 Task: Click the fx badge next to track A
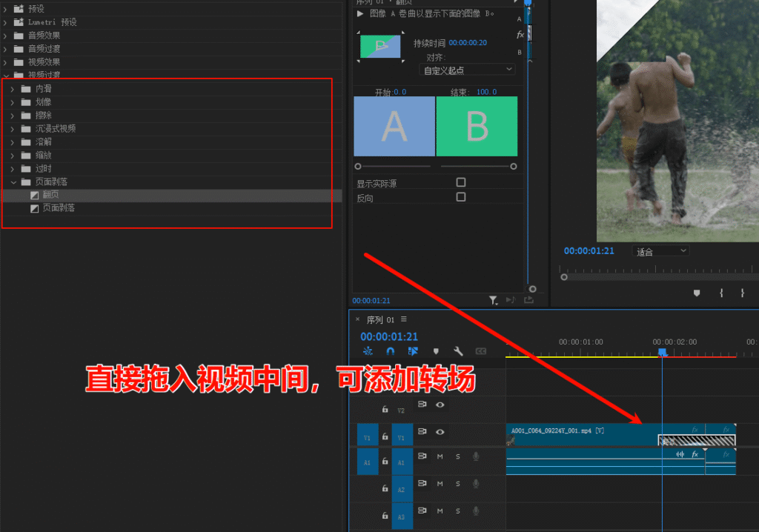[521, 34]
